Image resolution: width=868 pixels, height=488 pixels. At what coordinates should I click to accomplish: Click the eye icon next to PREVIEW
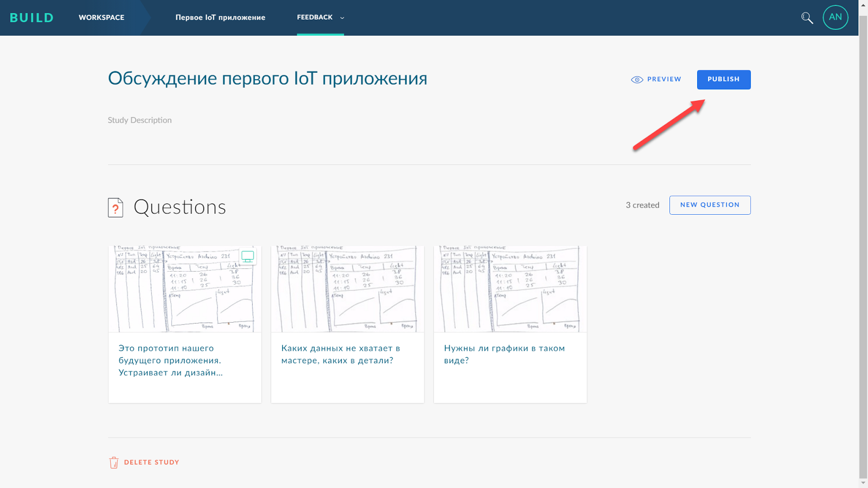pyautogui.click(x=636, y=79)
